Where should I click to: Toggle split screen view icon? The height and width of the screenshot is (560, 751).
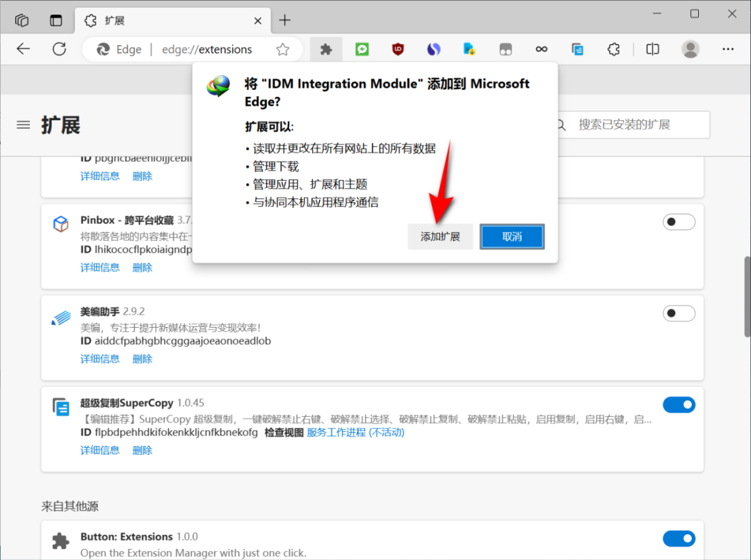(x=652, y=49)
